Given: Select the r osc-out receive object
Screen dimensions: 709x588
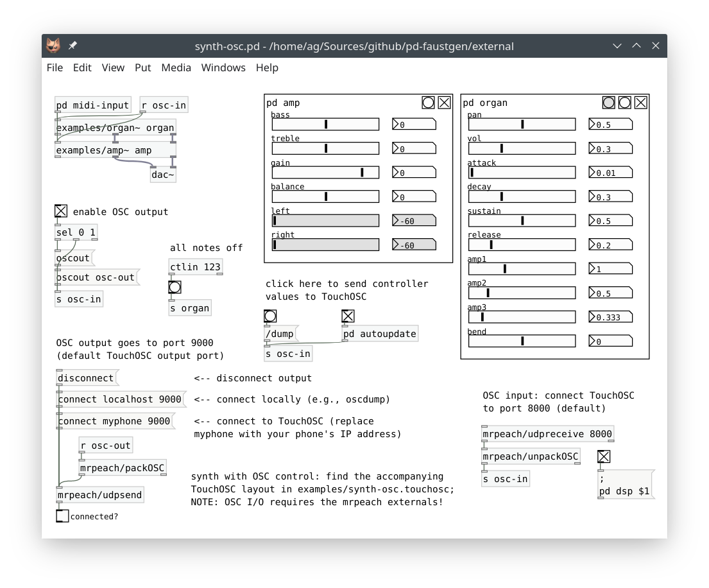Looking at the screenshot, I should point(106,445).
